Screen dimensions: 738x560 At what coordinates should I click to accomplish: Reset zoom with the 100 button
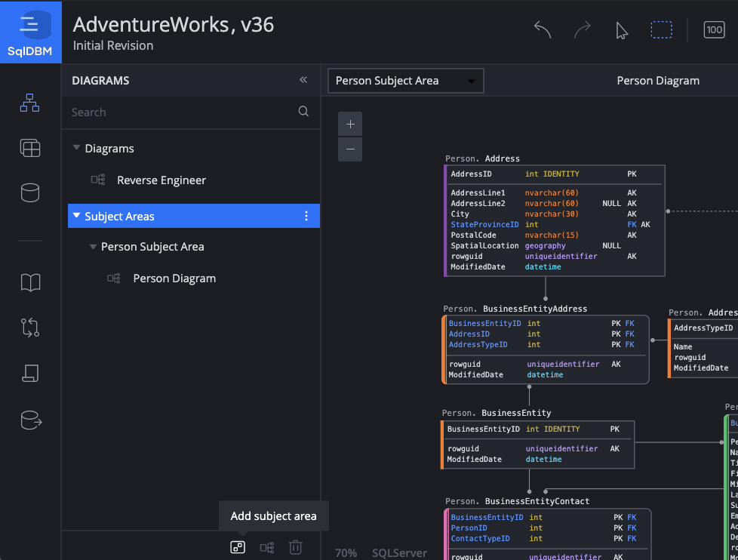pos(714,30)
